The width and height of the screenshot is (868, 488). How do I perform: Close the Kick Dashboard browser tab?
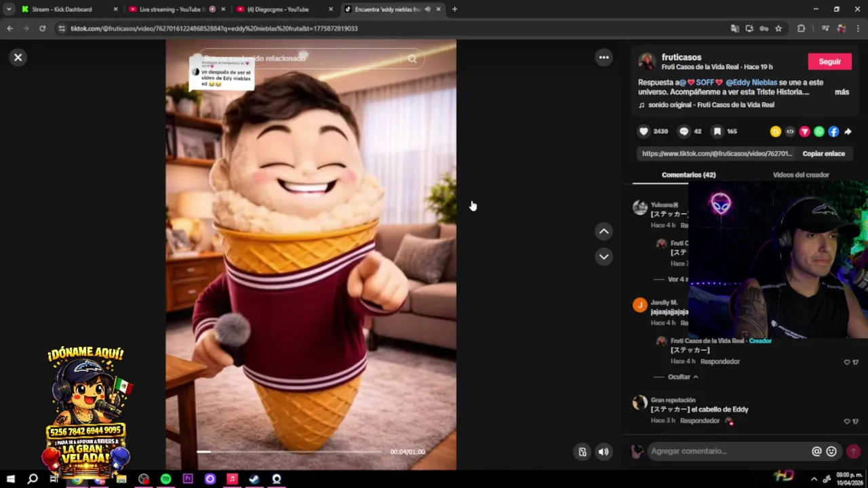[115, 9]
